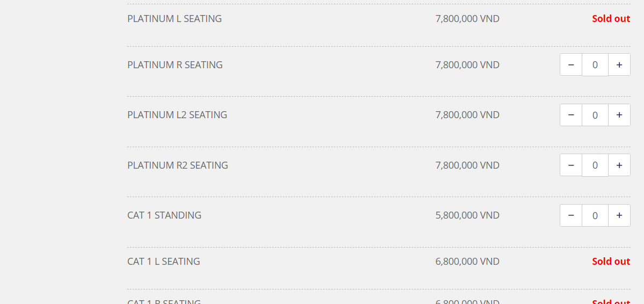Decrease PLATINUM R SEATING ticket quantity

[x=571, y=64]
